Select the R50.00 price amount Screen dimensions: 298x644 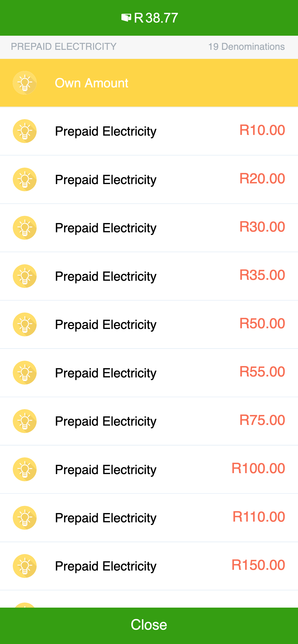(262, 323)
